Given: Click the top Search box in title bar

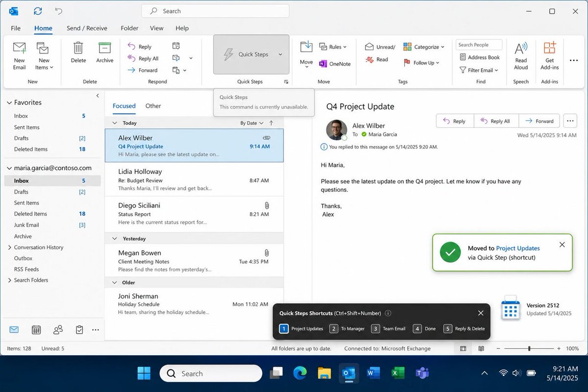Looking at the screenshot, I should coord(215,11).
